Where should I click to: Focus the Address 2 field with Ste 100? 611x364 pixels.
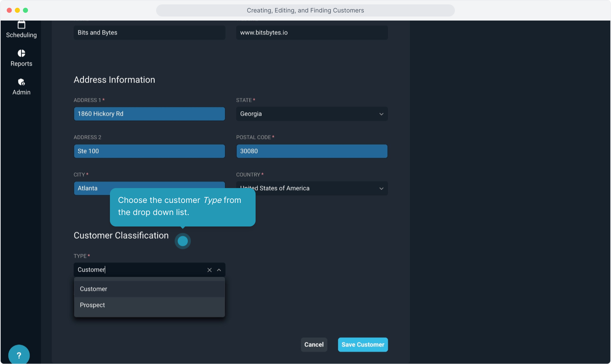(x=149, y=151)
